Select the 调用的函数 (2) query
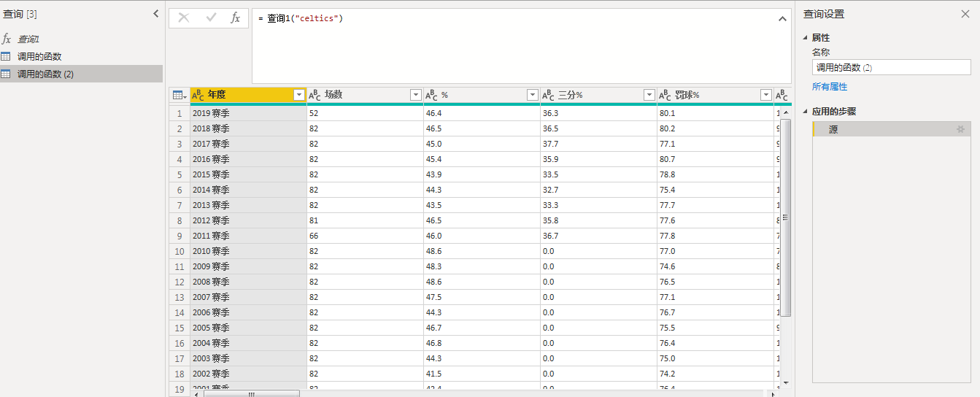The width and height of the screenshot is (980, 397). pos(81,74)
